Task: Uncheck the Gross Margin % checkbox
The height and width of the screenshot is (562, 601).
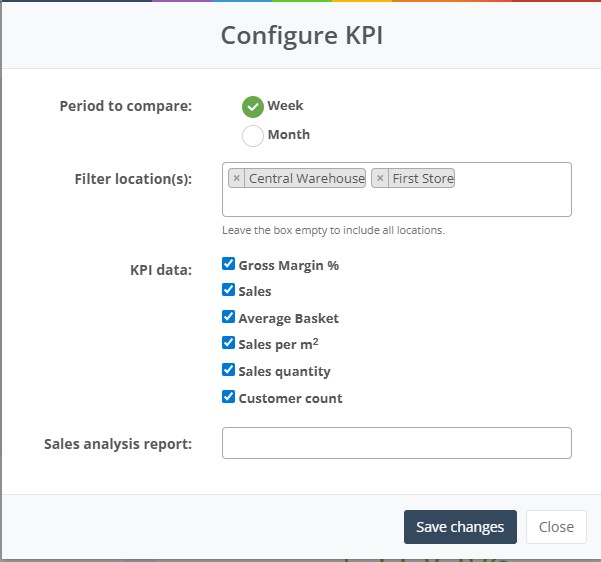Action: click(228, 264)
